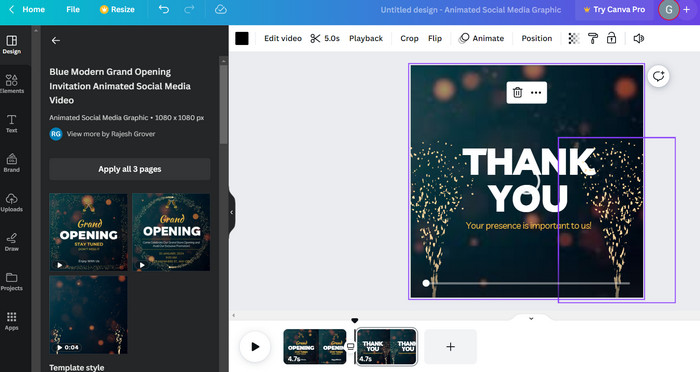Open the Animate panel
This screenshot has height=372, width=700.
[x=482, y=38]
